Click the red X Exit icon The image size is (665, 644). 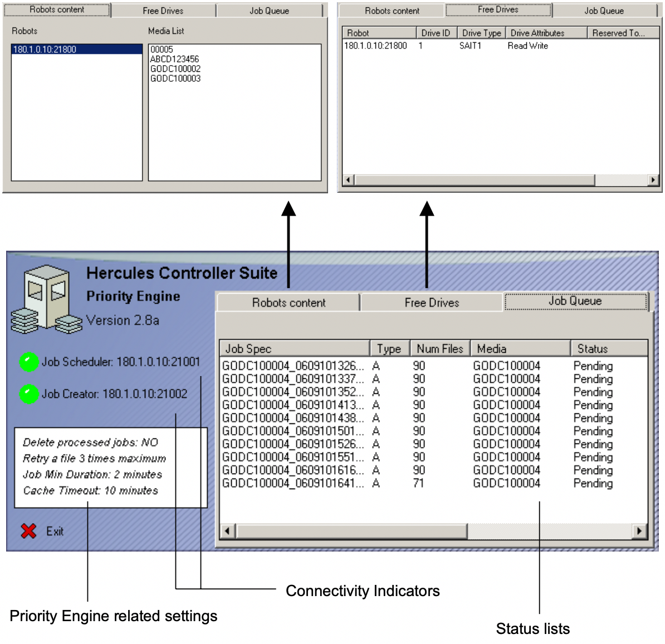click(x=28, y=531)
